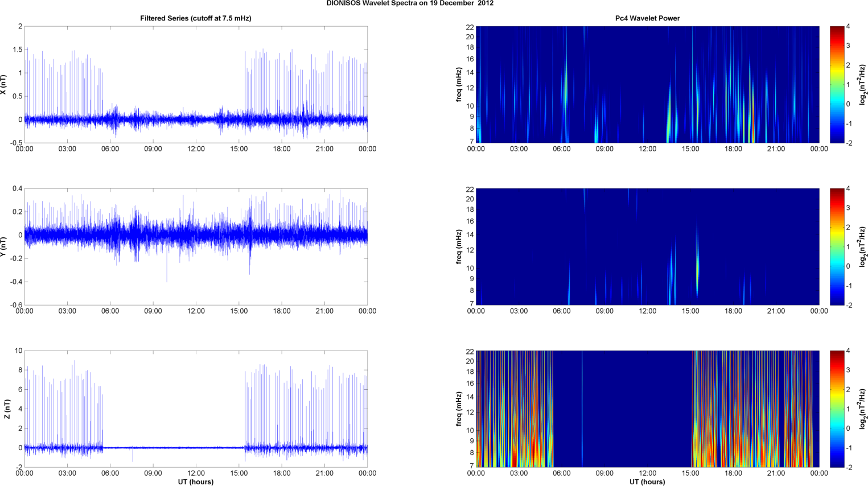
Task: Click the 'Z (nT)' y-axis label
Action: 7,409
